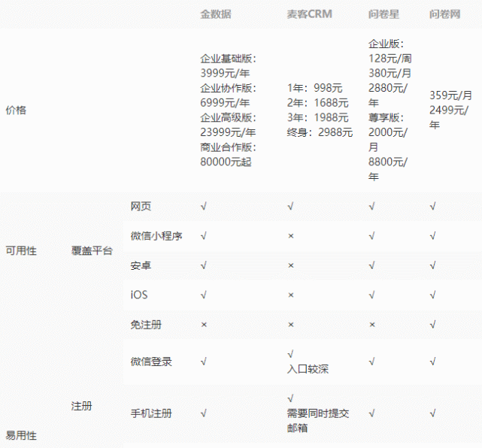
Task: Click the 手机注册 row label
Action: pos(151,413)
